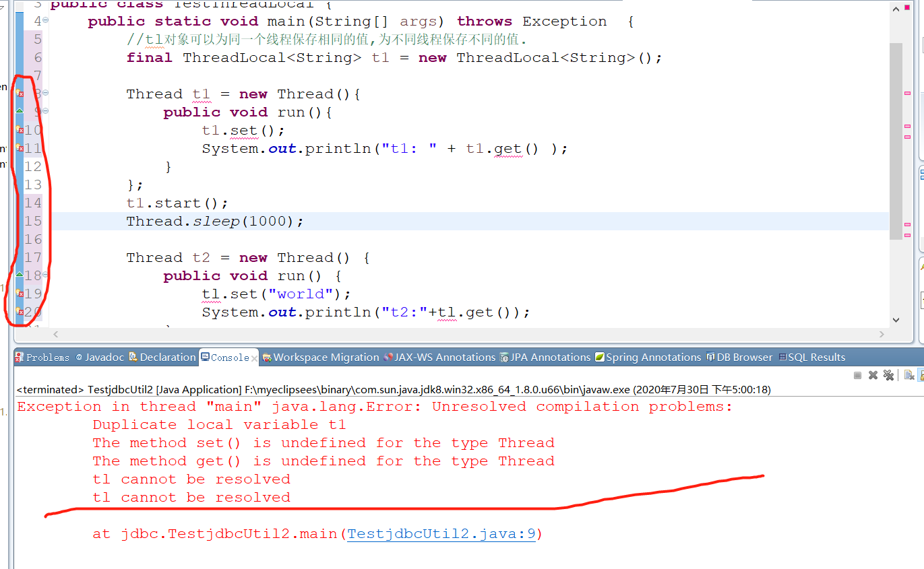Open the Spring Annotations tab

(648, 358)
